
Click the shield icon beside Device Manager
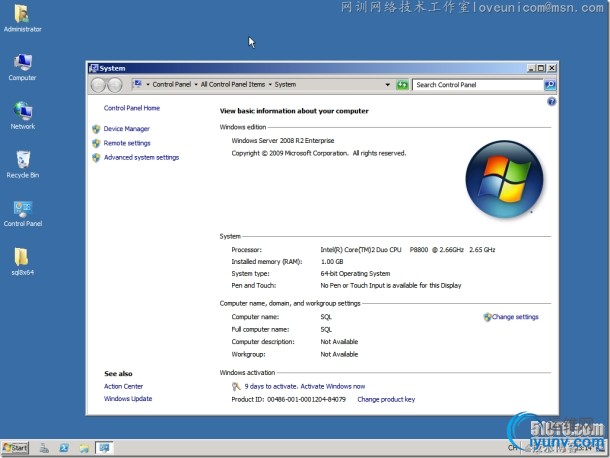click(x=96, y=129)
